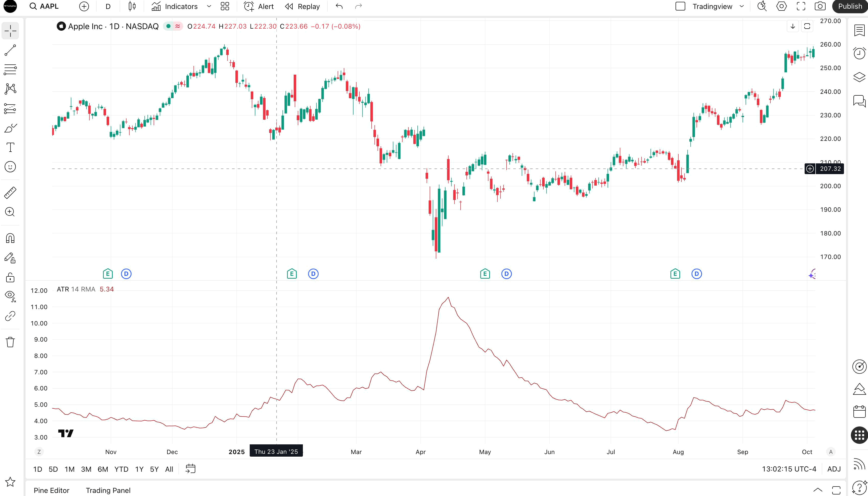Choose the text annotation tool
Image resolution: width=868 pixels, height=496 pixels.
tap(10, 148)
